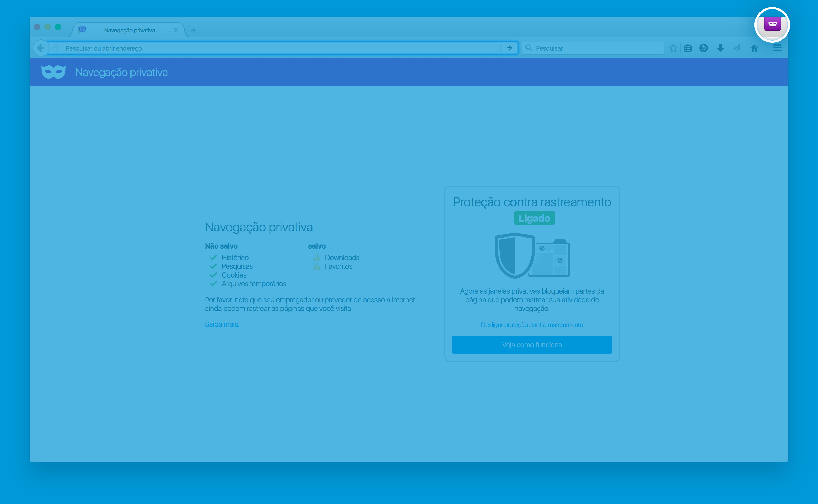Open the history clock icon
This screenshot has height=504, width=818.
(704, 48)
